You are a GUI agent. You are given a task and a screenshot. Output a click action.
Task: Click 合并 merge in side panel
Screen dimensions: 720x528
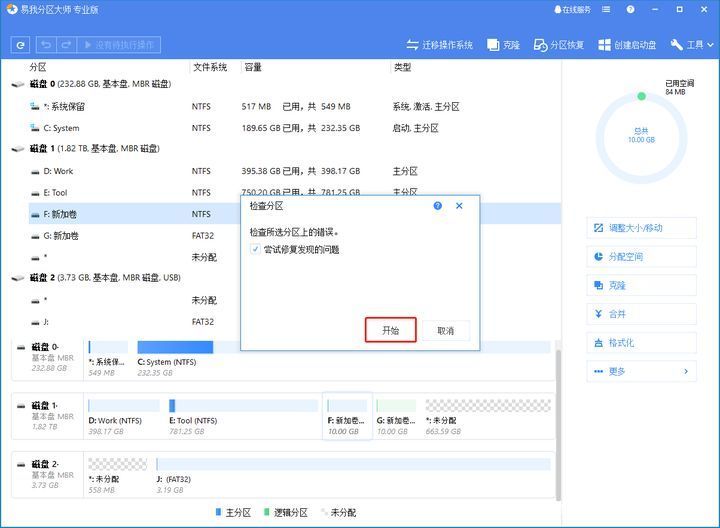[641, 314]
